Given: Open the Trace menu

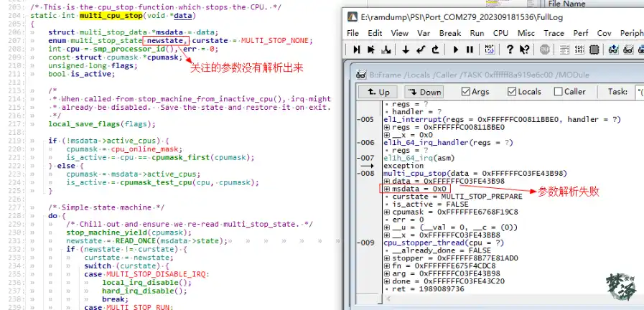Looking at the screenshot, I should (554, 33).
